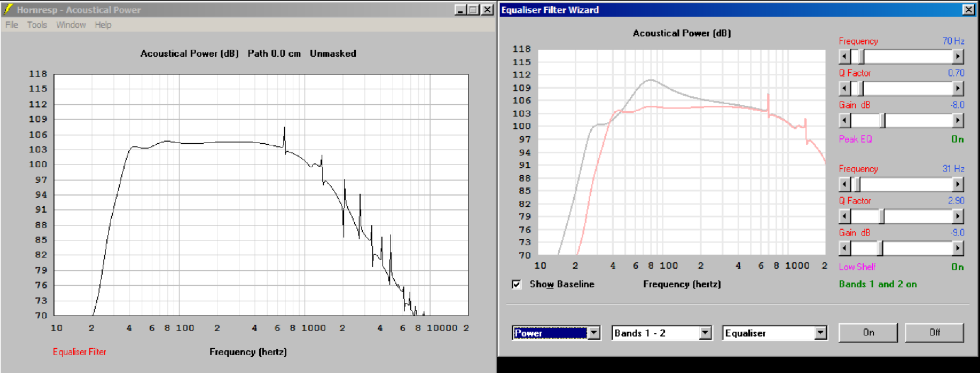Decrease band 2 Q Factor with left arrow
The width and height of the screenshot is (980, 373).
845,217
